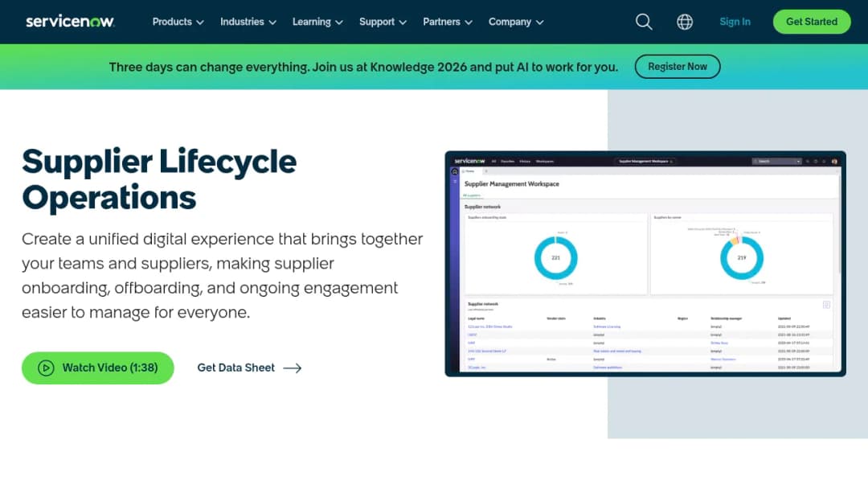Expand the Learning chevron
Image resolution: width=868 pixels, height=489 pixels.
[x=339, y=23]
